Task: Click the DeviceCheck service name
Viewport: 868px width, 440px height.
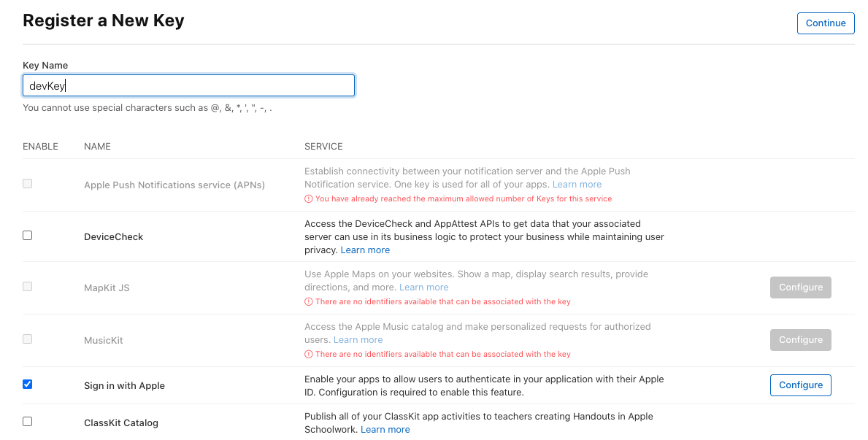Action: tap(113, 237)
